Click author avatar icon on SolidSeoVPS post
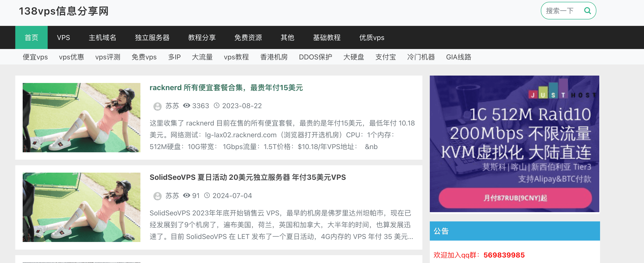Screen dimensions: 644x263 [x=157, y=196]
